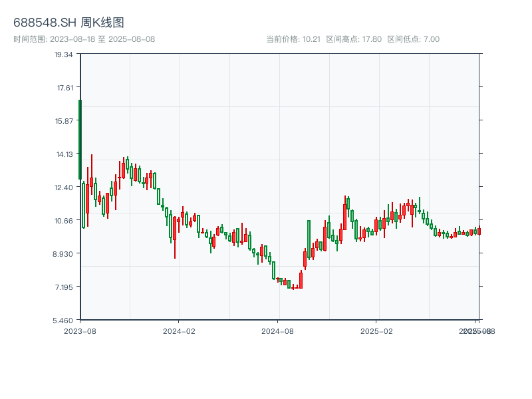The width and height of the screenshot is (532, 399).
Task: Click the interval high 区间高点: 17.80
Action: click(x=354, y=39)
